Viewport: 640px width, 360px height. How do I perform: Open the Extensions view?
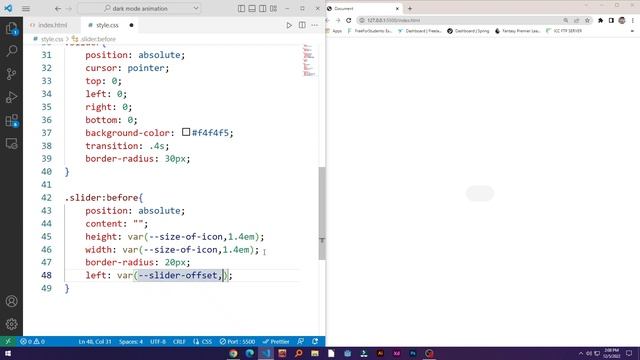tap(11, 120)
